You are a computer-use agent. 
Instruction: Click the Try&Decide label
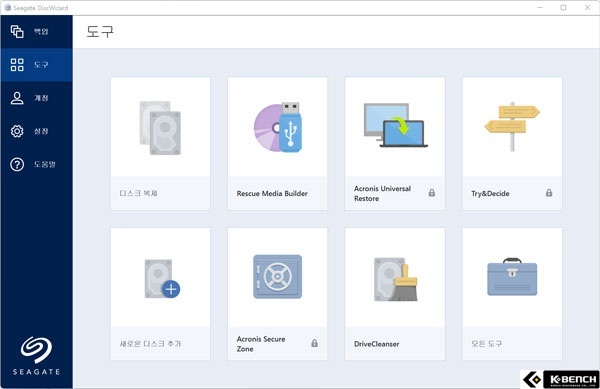(x=490, y=194)
